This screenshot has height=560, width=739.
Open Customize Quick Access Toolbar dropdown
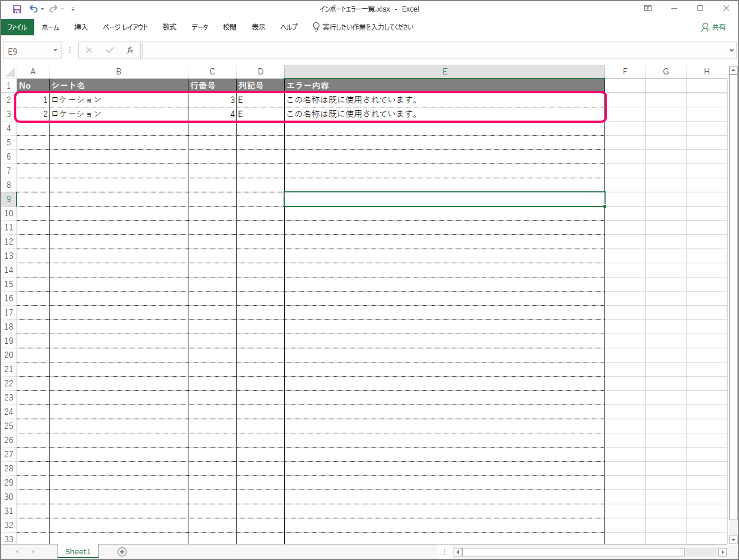pyautogui.click(x=73, y=9)
